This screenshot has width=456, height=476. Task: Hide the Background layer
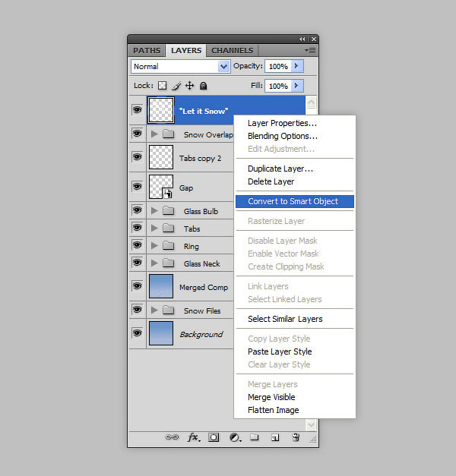137,333
